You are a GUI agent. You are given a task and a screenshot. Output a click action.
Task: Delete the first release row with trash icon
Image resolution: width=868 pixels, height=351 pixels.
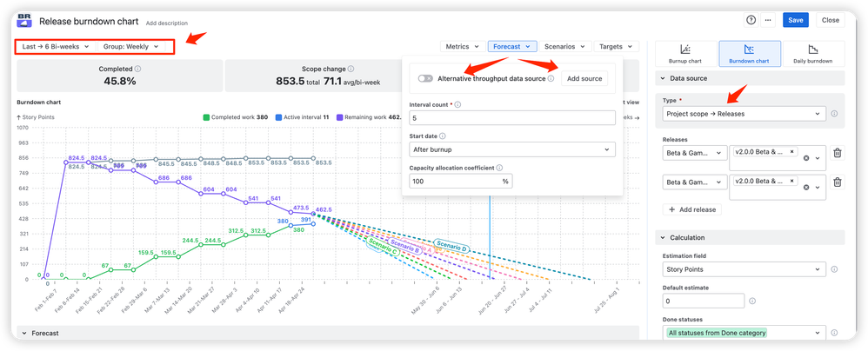pyautogui.click(x=838, y=153)
